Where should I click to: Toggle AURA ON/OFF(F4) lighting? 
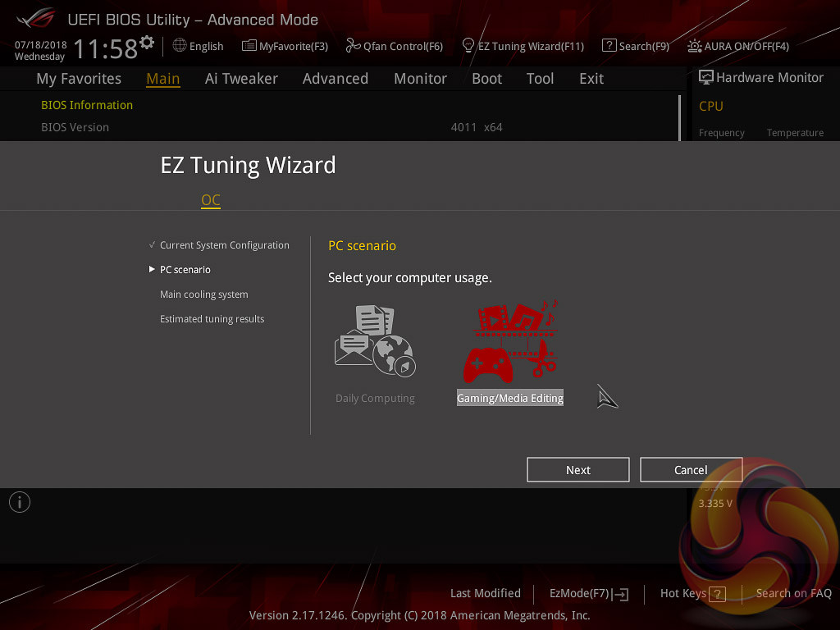(738, 46)
